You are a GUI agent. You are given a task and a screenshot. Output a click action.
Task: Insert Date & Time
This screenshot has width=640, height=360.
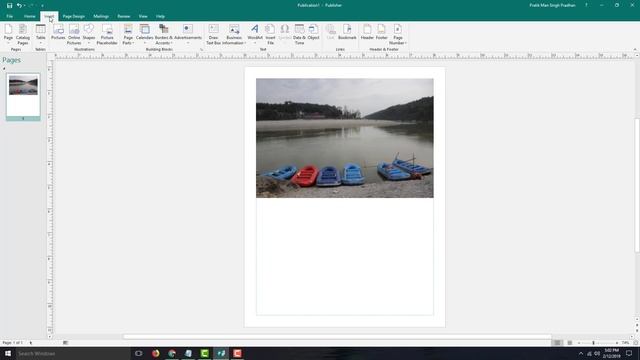(x=299, y=34)
